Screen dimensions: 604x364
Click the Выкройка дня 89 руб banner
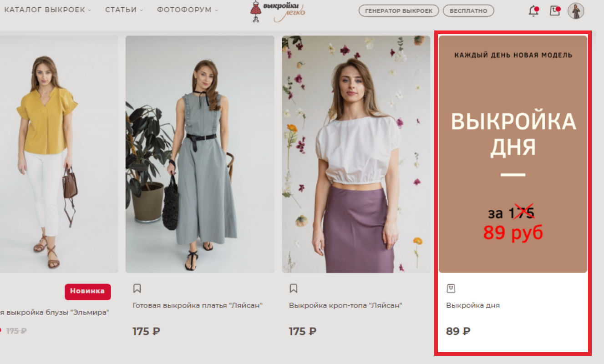513,154
